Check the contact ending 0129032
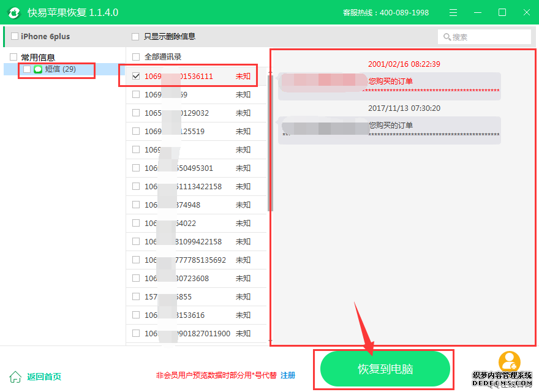Image resolution: width=539 pixels, height=392 pixels. pos(136,113)
